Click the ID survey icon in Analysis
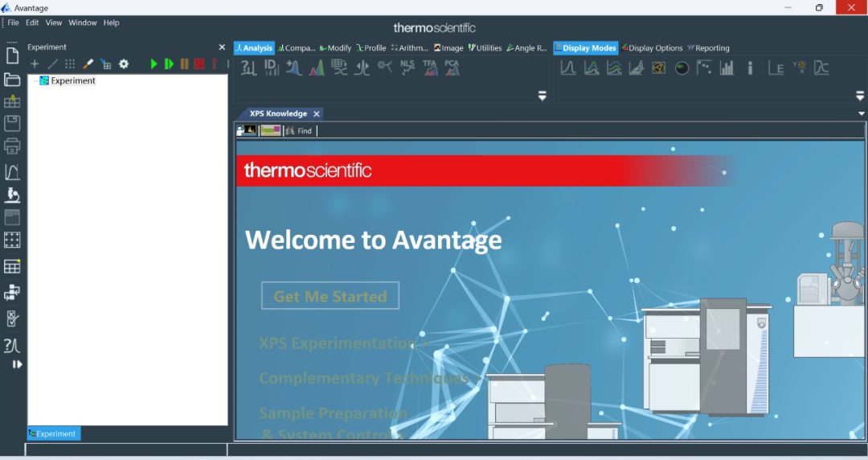This screenshot has height=460, width=868. (272, 68)
